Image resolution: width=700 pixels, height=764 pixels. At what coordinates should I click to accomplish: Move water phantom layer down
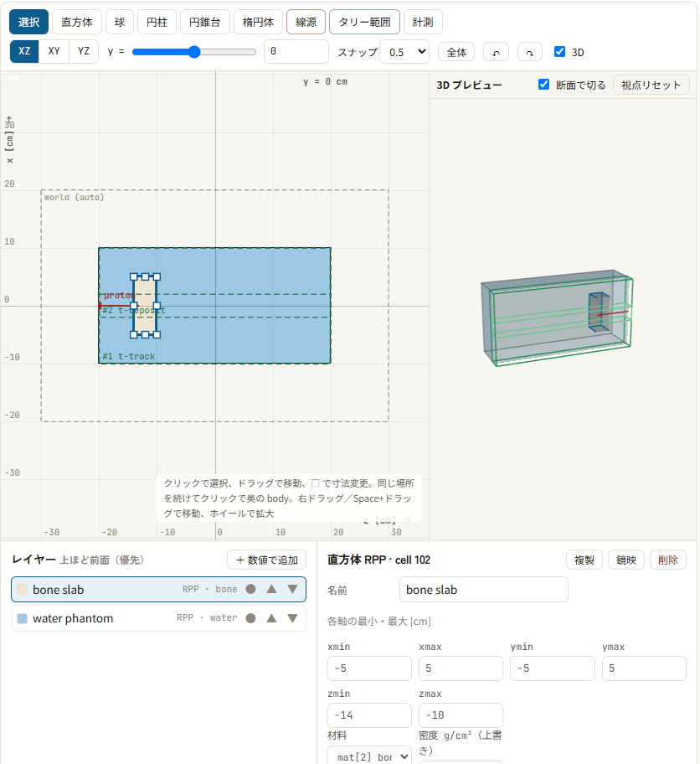coord(292,618)
